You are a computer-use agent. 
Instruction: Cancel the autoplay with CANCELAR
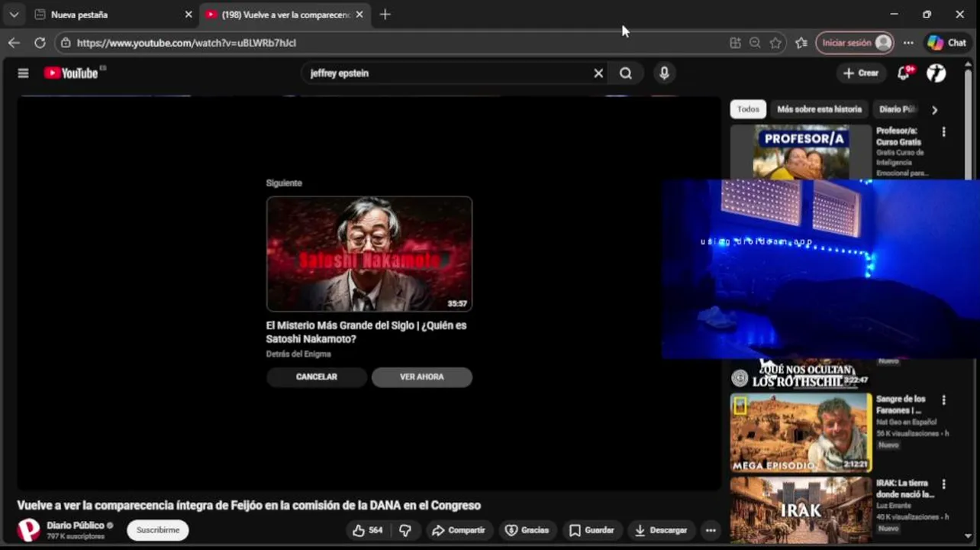317,377
